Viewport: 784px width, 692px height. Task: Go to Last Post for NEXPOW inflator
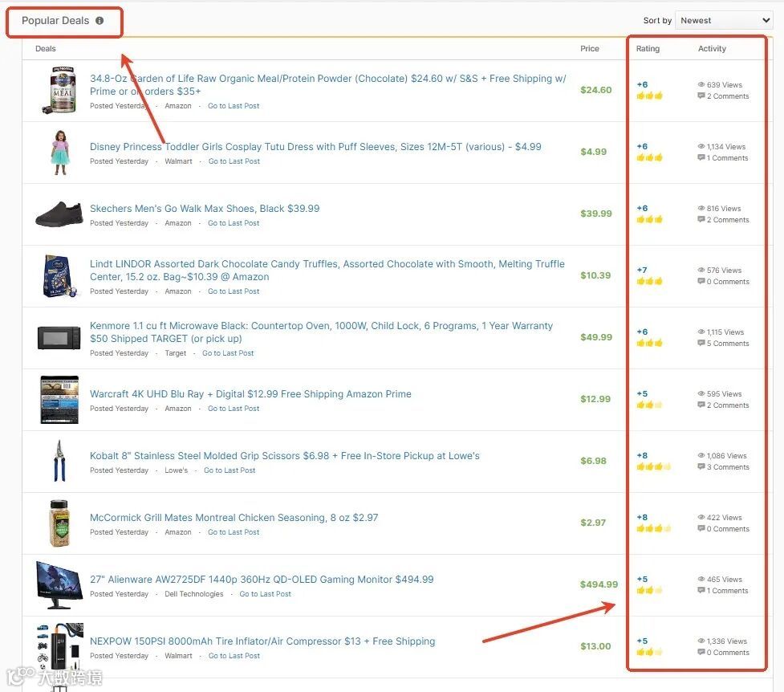coord(234,656)
